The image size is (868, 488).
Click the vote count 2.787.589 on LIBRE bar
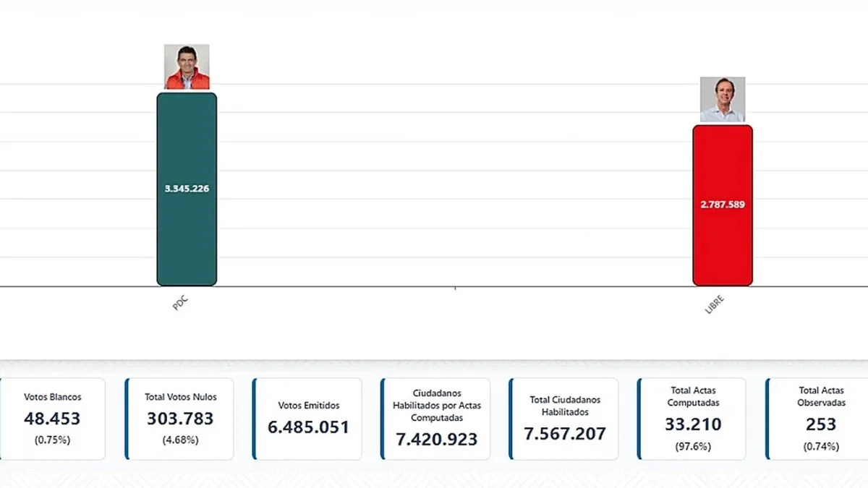[722, 204]
